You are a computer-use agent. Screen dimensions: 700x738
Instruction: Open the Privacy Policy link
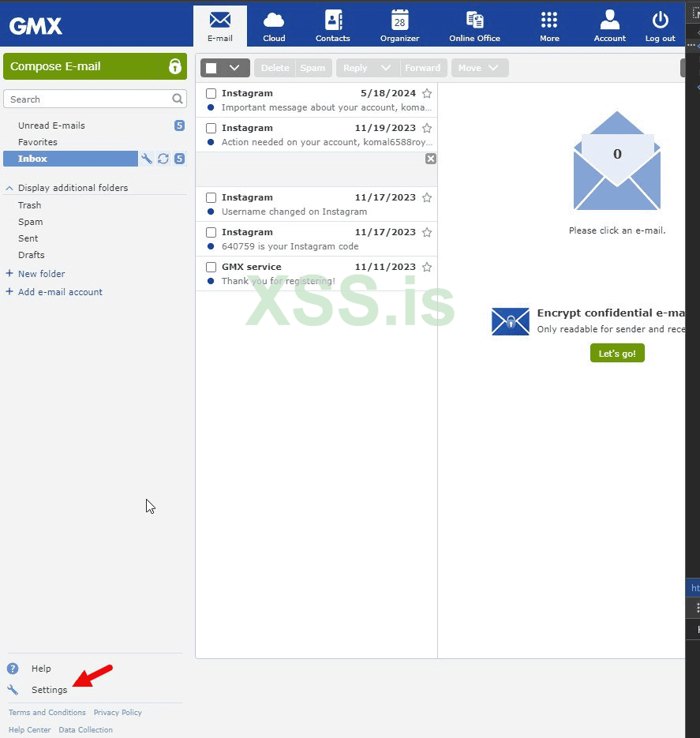118,713
